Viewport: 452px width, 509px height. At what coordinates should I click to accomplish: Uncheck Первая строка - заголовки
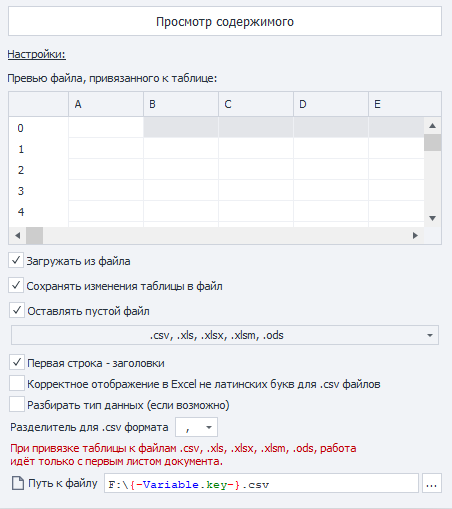pyautogui.click(x=17, y=362)
